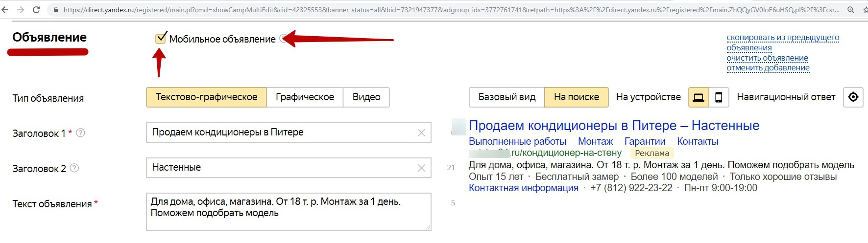Click Контакты sitelink in preview
Viewport: 868px width, 243px height.
(x=698, y=141)
